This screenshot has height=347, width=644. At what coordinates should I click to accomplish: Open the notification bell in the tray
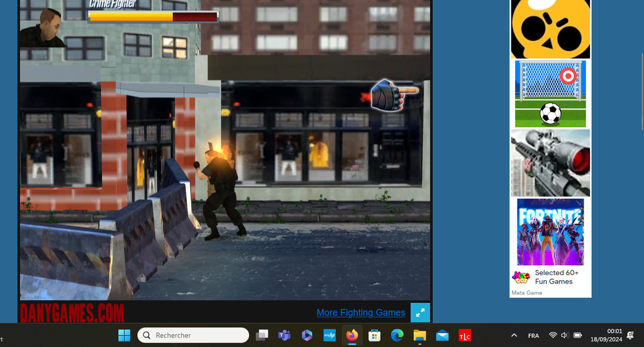(630, 336)
